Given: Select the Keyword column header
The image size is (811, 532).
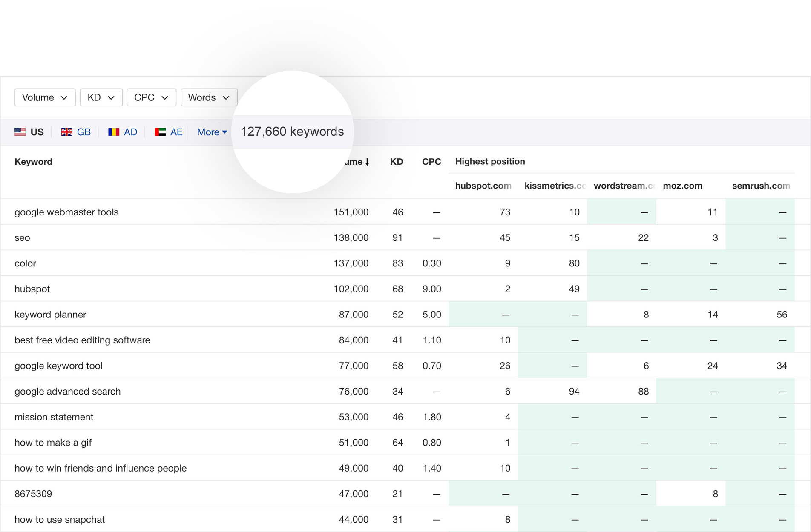Looking at the screenshot, I should [x=33, y=162].
